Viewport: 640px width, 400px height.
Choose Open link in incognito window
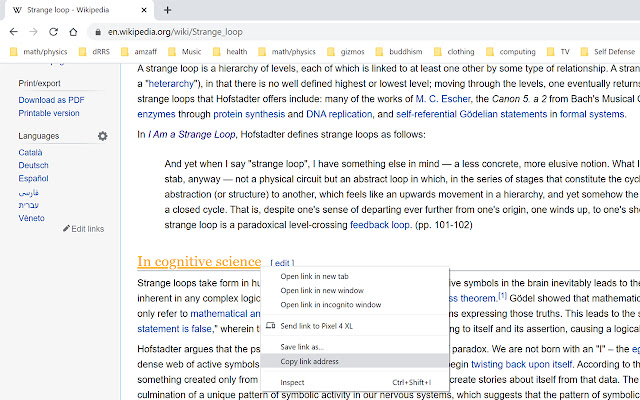click(x=355, y=305)
